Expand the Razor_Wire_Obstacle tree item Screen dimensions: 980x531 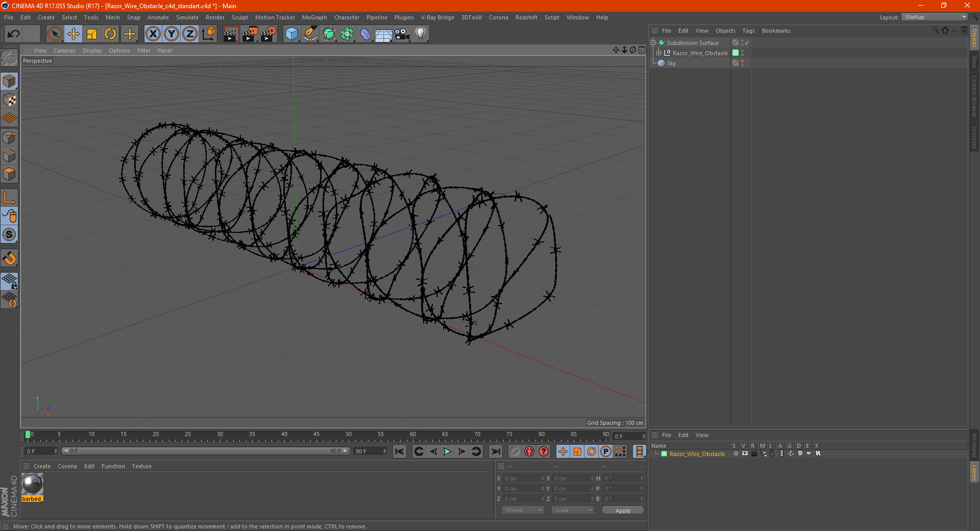tap(659, 53)
